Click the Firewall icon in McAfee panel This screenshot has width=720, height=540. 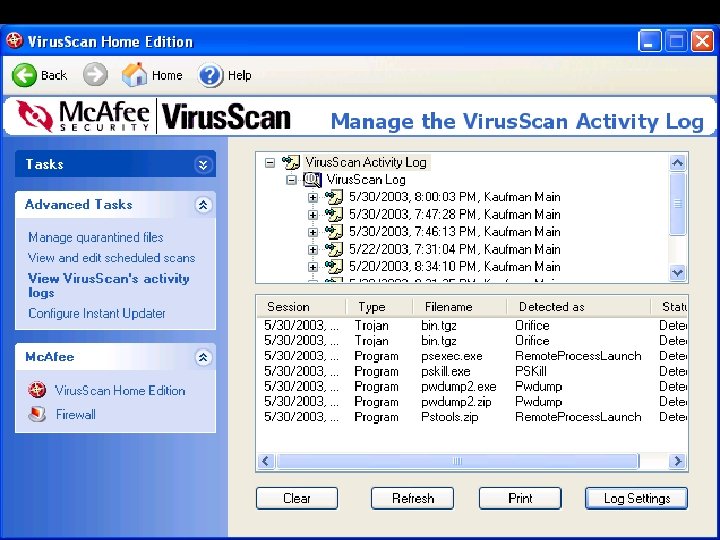[37, 414]
